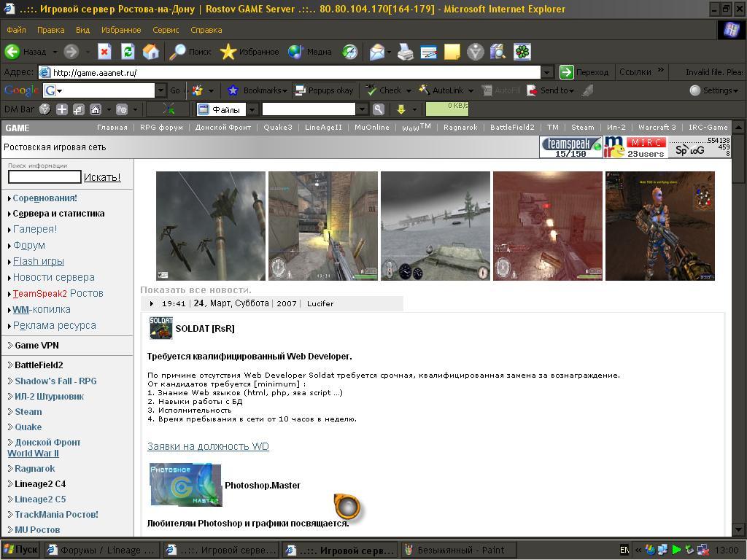Expand the Back button history dropdown arrow
Viewport: 747px width, 560px height.
click(54, 52)
